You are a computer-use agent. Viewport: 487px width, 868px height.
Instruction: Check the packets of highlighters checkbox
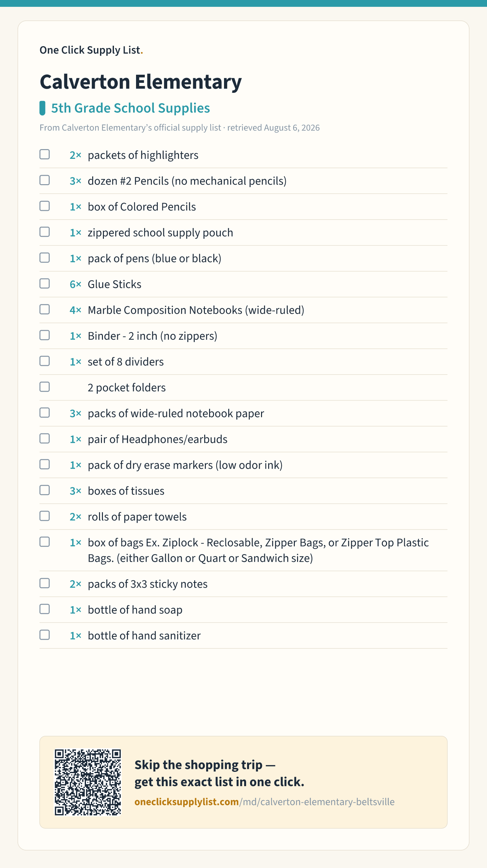pyautogui.click(x=44, y=154)
